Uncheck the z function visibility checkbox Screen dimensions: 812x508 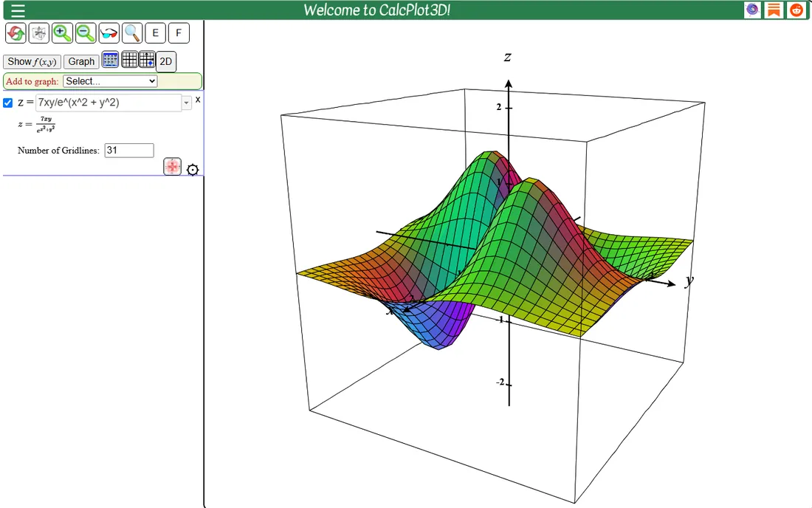click(x=8, y=103)
